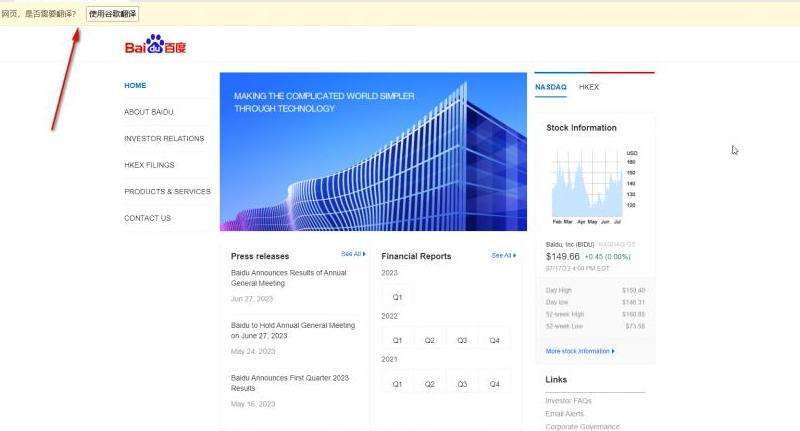The height and width of the screenshot is (431, 800).
Task: Open PRODUCTS & SERVICES menu item
Action: pos(167,191)
